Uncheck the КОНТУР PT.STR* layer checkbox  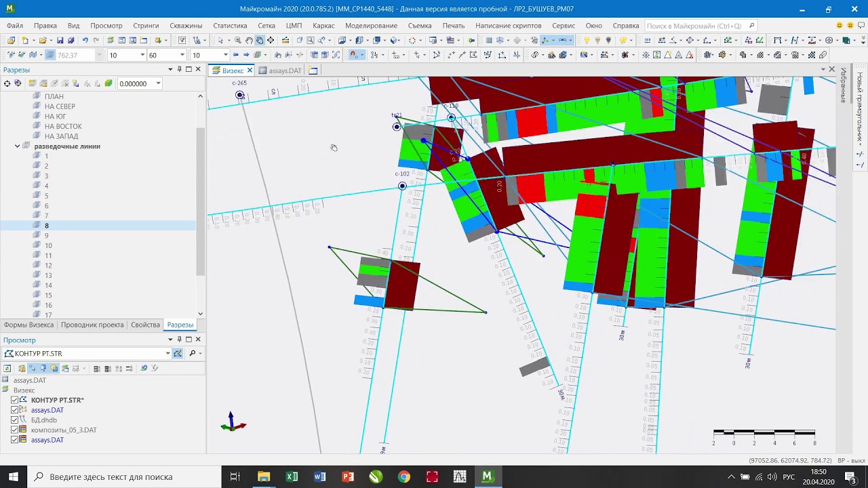(x=14, y=400)
